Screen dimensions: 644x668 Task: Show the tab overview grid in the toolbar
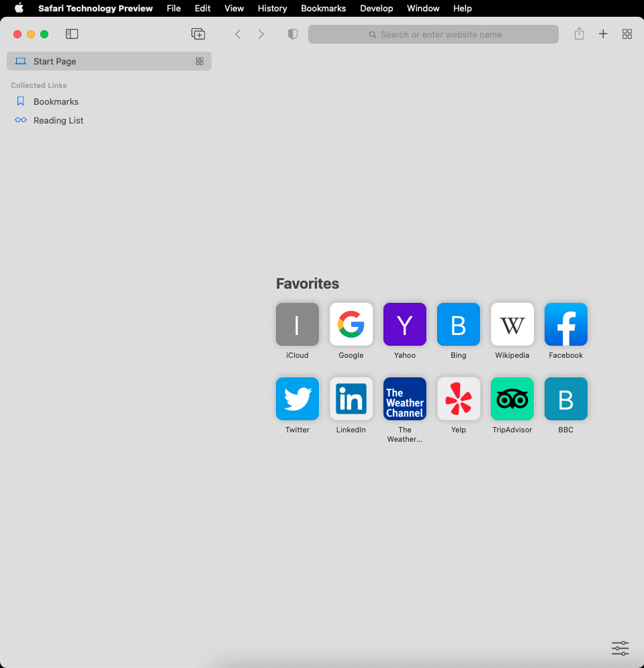click(627, 34)
